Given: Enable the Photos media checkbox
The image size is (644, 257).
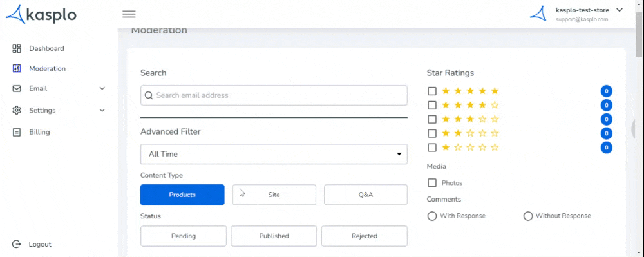Looking at the screenshot, I should point(432,183).
